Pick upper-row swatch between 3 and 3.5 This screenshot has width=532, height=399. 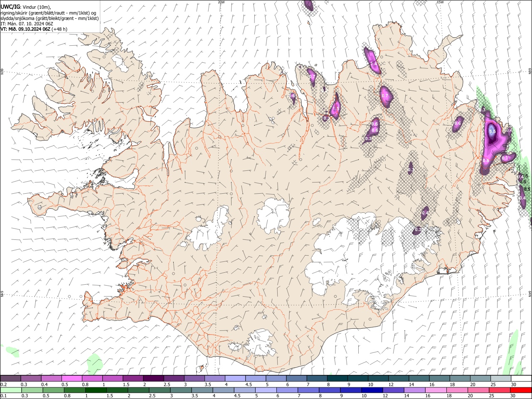point(194,378)
